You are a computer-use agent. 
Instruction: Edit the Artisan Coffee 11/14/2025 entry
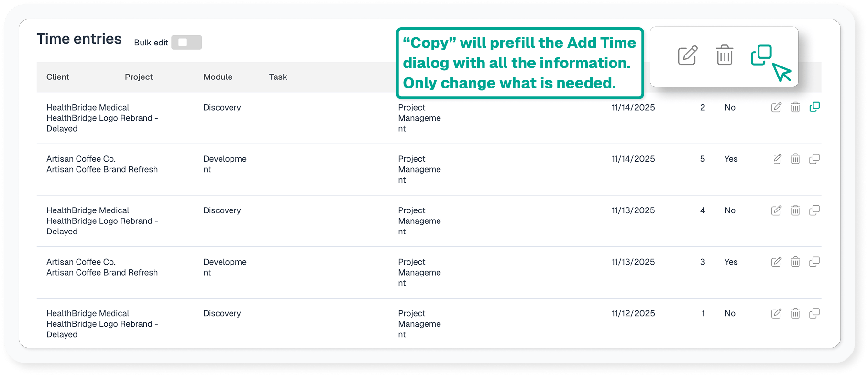click(x=777, y=159)
